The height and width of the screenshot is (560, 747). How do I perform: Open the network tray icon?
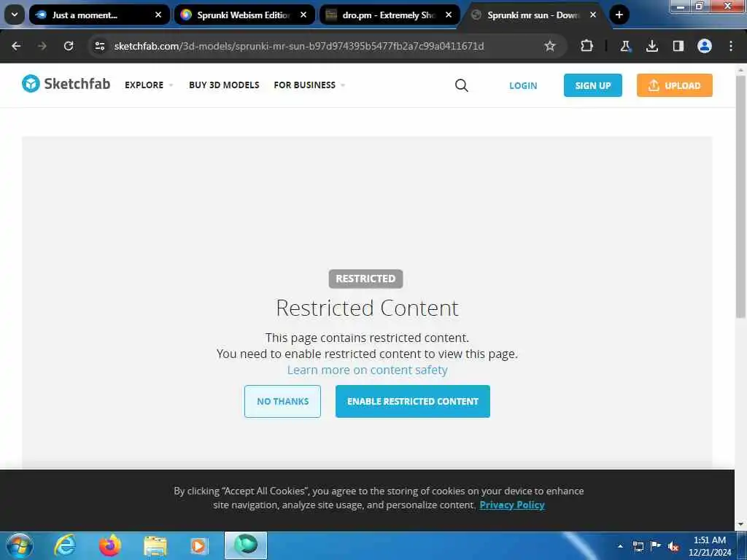638,546
